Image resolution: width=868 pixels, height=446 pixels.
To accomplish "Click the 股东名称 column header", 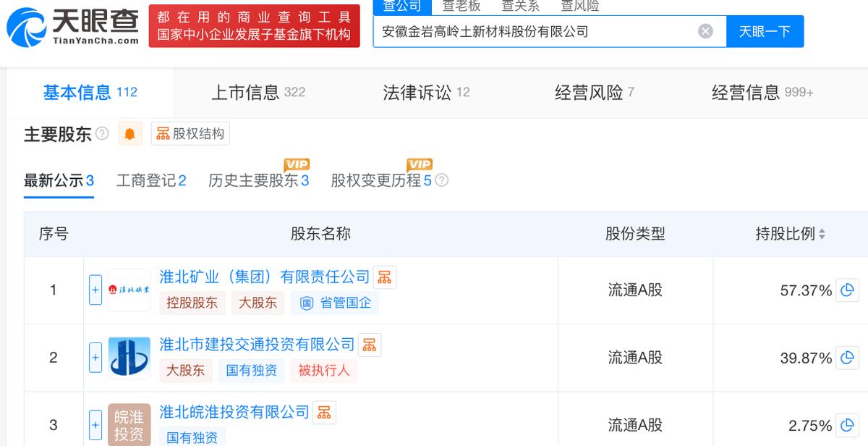I will [x=320, y=234].
